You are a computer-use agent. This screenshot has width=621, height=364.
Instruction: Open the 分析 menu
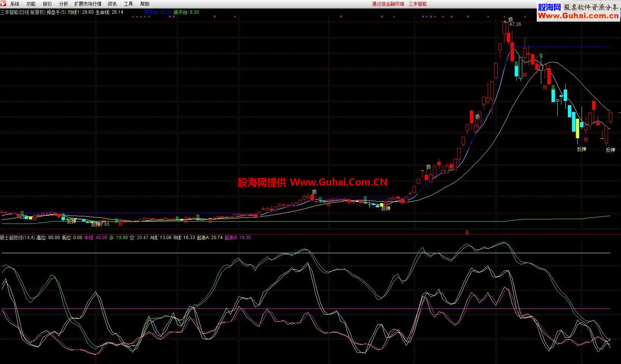point(64,4)
